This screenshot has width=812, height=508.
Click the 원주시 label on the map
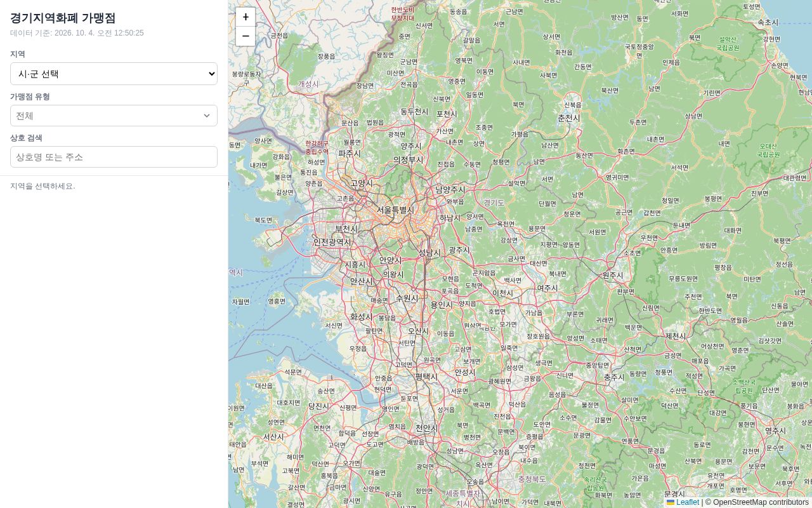coord(613,275)
